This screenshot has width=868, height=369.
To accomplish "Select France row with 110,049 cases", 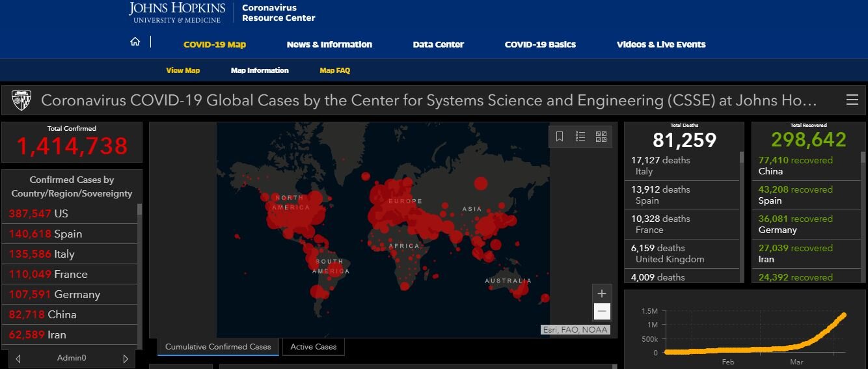I will [x=70, y=274].
